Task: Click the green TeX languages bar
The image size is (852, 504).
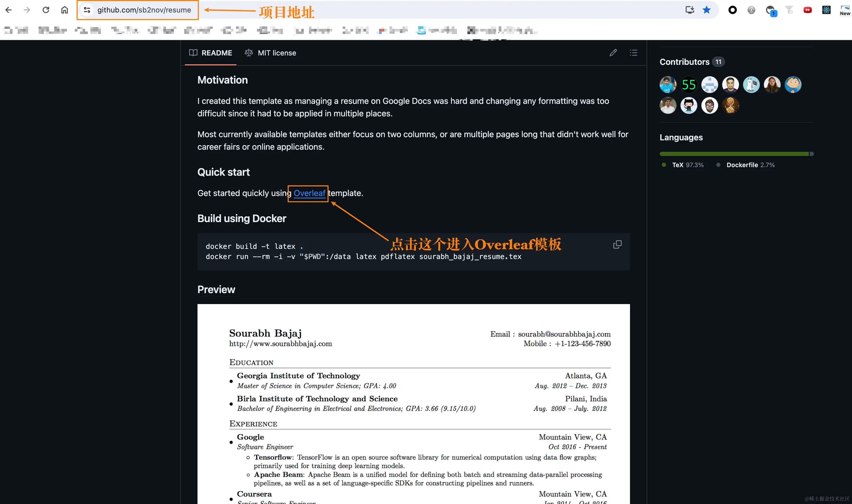Action: (734, 154)
